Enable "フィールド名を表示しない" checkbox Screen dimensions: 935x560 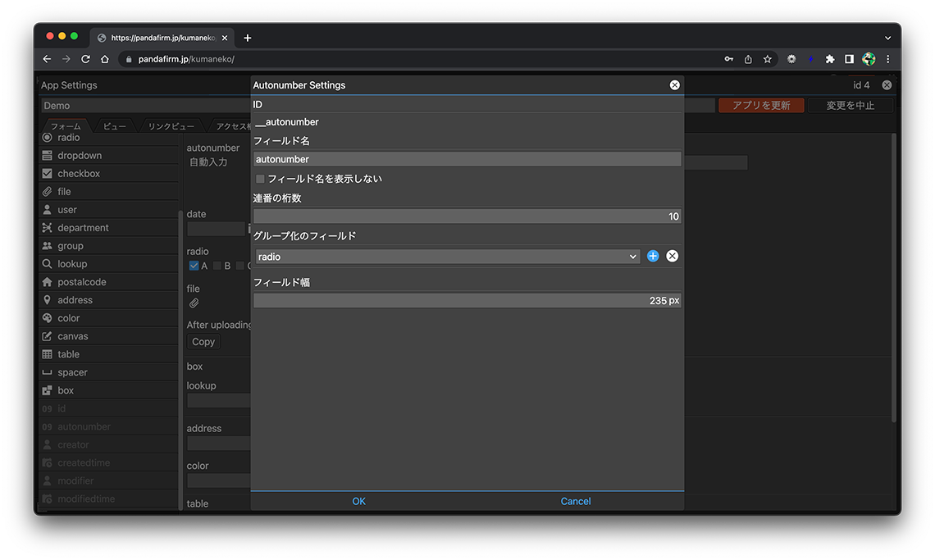pyautogui.click(x=261, y=179)
